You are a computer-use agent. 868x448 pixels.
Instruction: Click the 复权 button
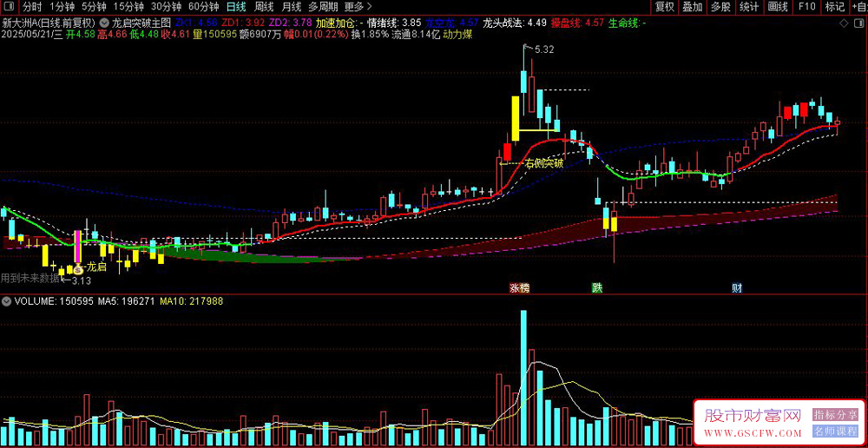coord(664,7)
